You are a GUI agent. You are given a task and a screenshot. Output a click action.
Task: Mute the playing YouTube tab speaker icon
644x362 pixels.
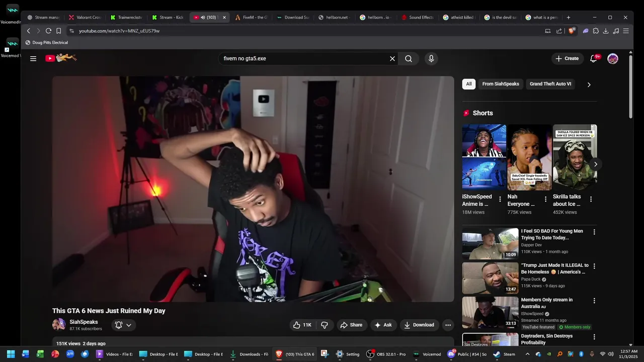pos(203,17)
